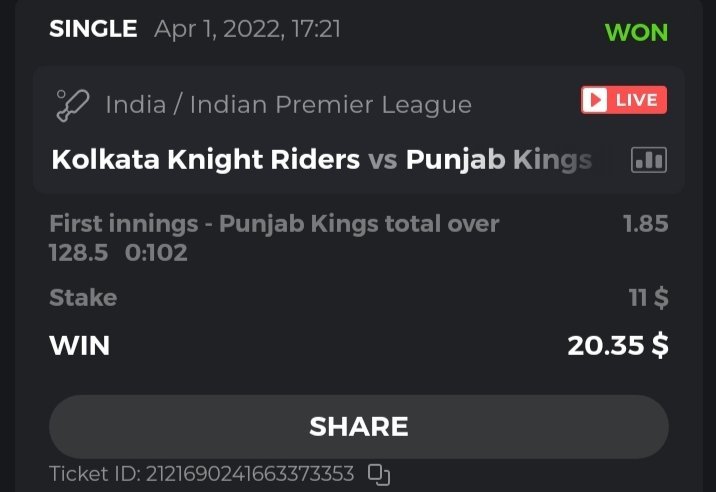Click the WON status label

click(x=636, y=31)
